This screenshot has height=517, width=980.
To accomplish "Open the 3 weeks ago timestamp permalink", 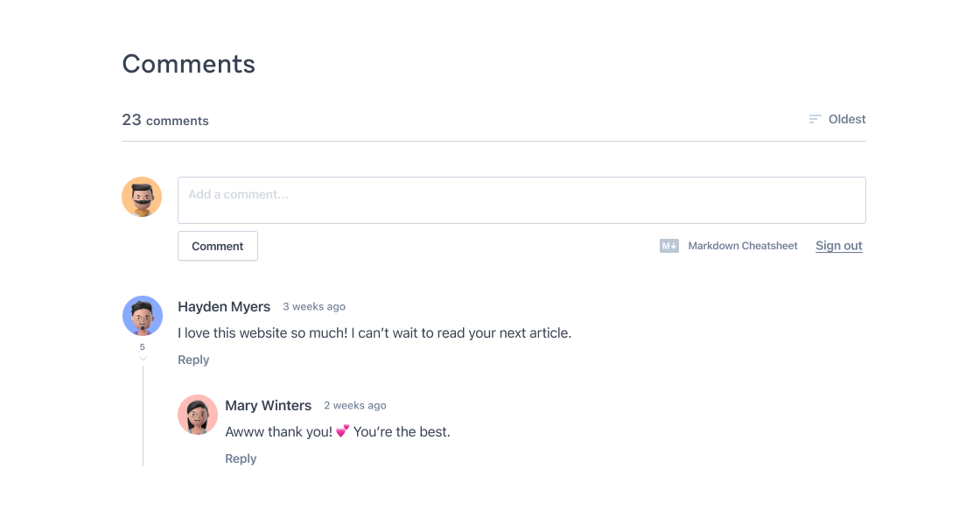I will tap(314, 306).
